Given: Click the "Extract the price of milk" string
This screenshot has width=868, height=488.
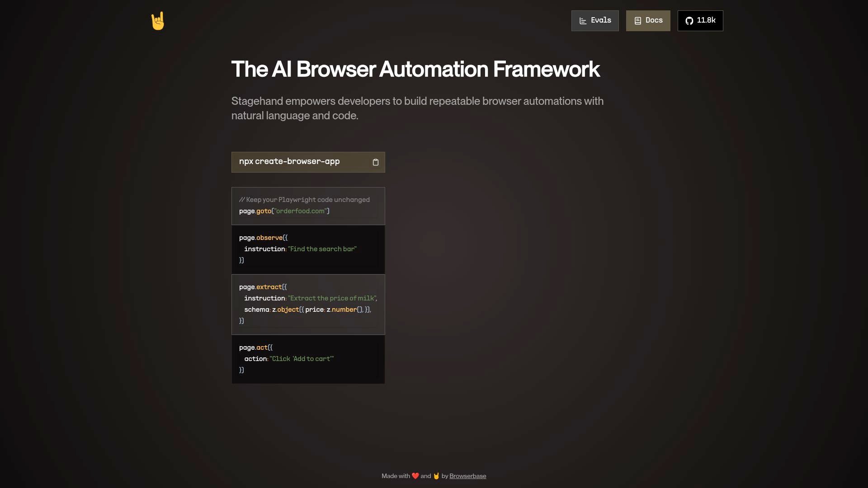Looking at the screenshot, I should tap(332, 298).
